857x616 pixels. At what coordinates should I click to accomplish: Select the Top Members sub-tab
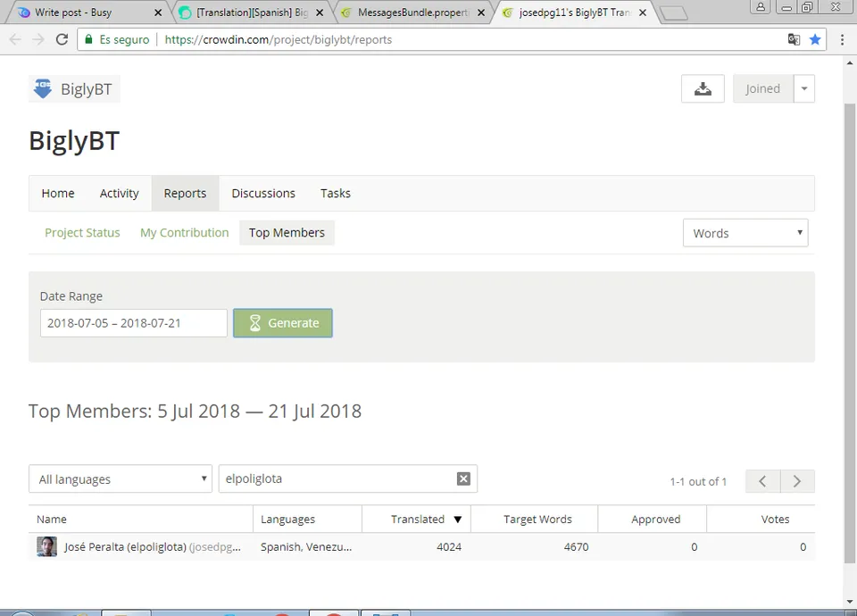tap(287, 233)
